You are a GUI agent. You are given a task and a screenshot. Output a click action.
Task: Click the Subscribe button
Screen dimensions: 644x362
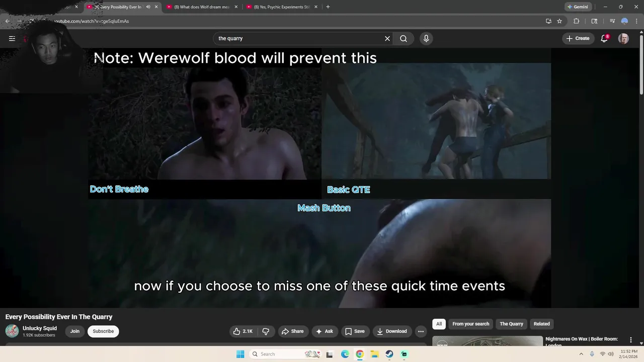coord(103,331)
